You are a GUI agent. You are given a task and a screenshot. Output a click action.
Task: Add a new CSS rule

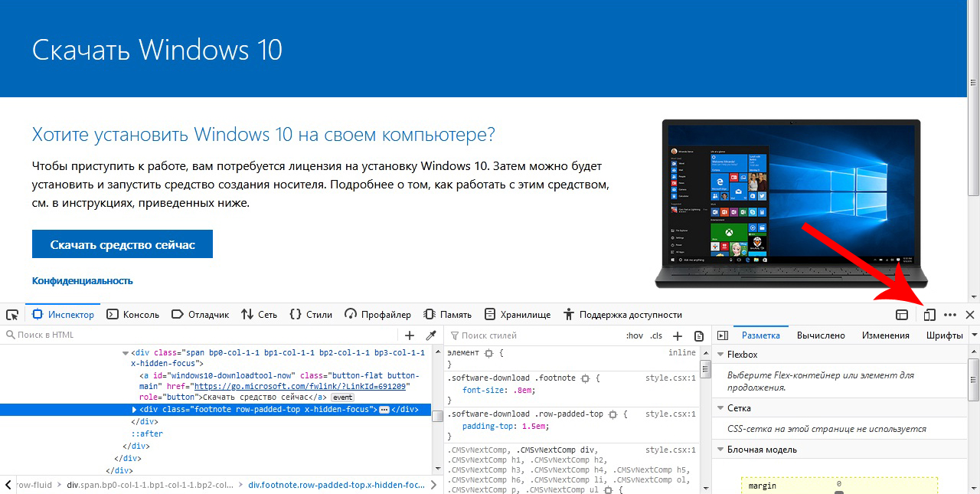click(678, 335)
